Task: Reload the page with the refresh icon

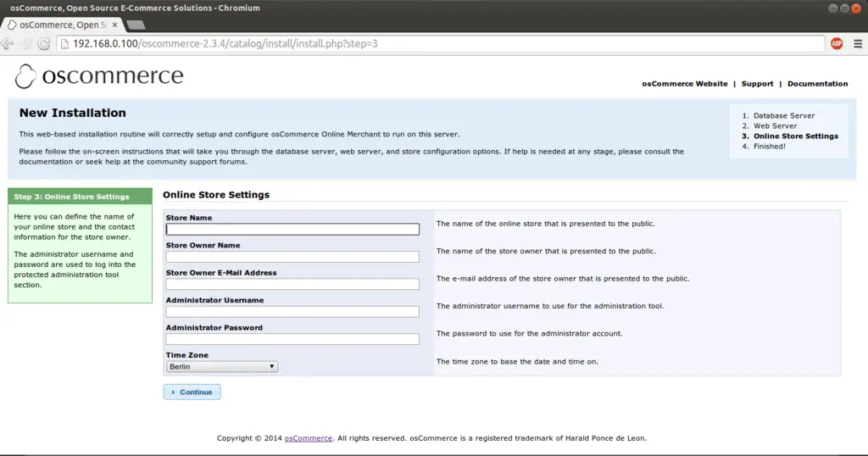Action: tap(44, 44)
